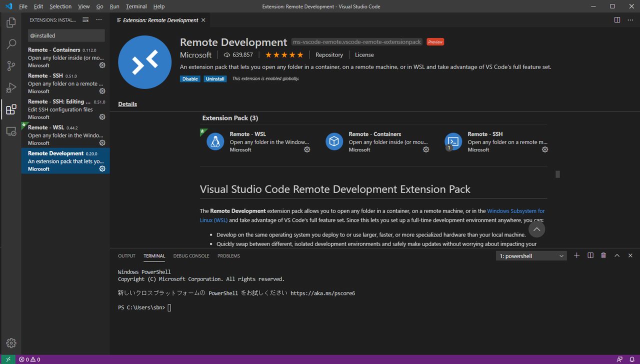640x364 pixels.
Task: Maximize the terminal panel with chevron
Action: 617,255
